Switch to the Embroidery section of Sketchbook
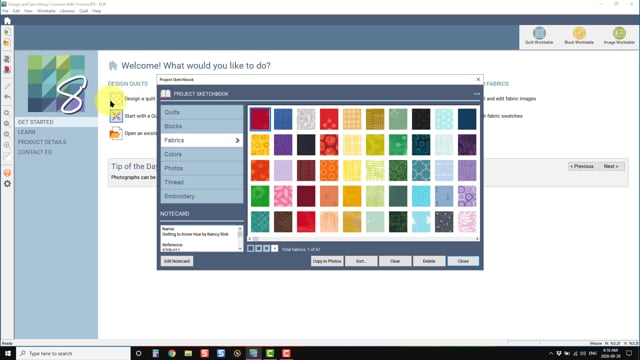 pyautogui.click(x=202, y=196)
